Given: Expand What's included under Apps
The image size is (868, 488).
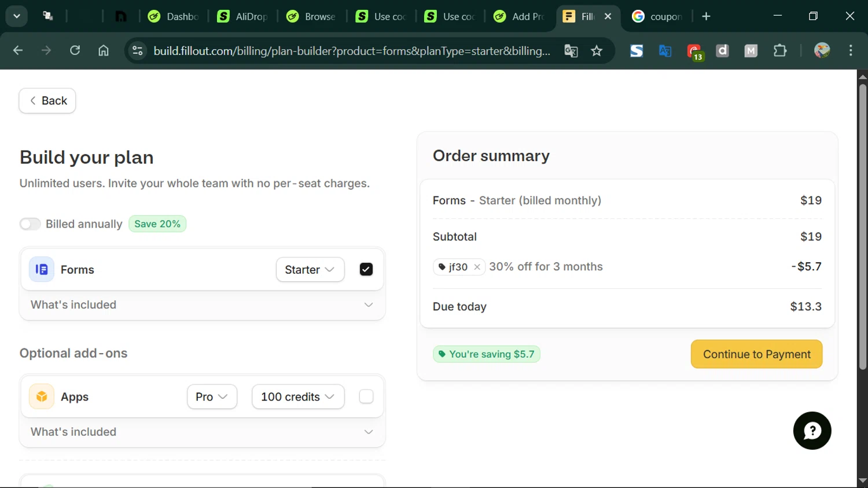Looking at the screenshot, I should pyautogui.click(x=202, y=432).
